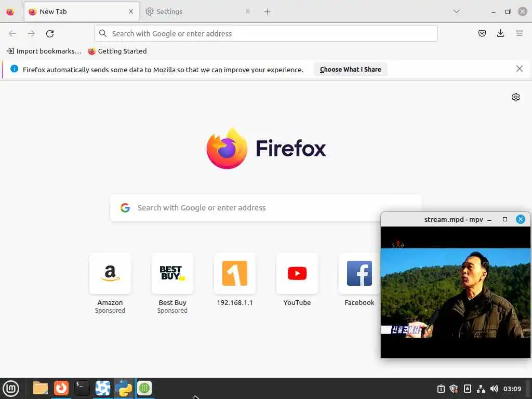Click the magnifier icon in address bar

(103, 33)
